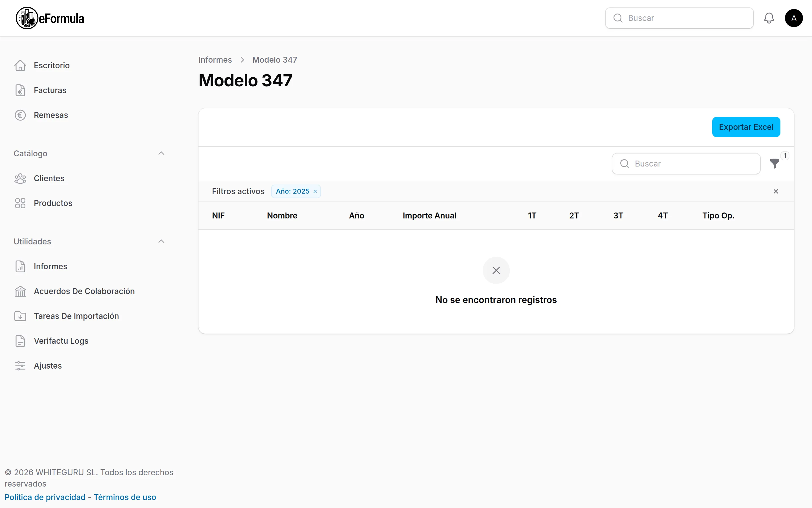The height and width of the screenshot is (508, 812).
Task: Click the Ajustes sliders icon
Action: [20, 366]
